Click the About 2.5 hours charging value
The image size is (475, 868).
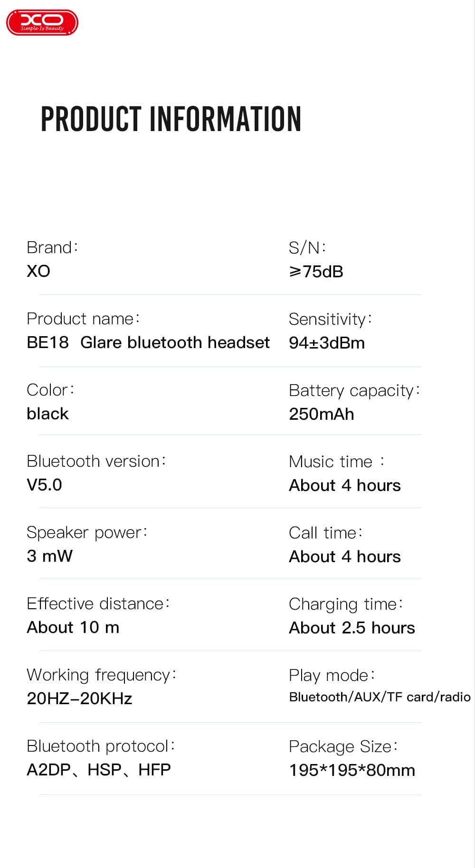(352, 628)
